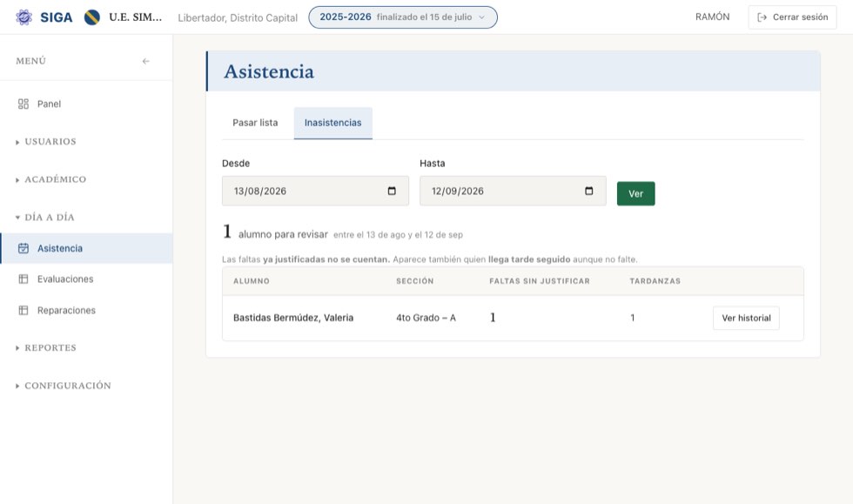Click the 'alumno para revisar' summary text

coord(283,234)
